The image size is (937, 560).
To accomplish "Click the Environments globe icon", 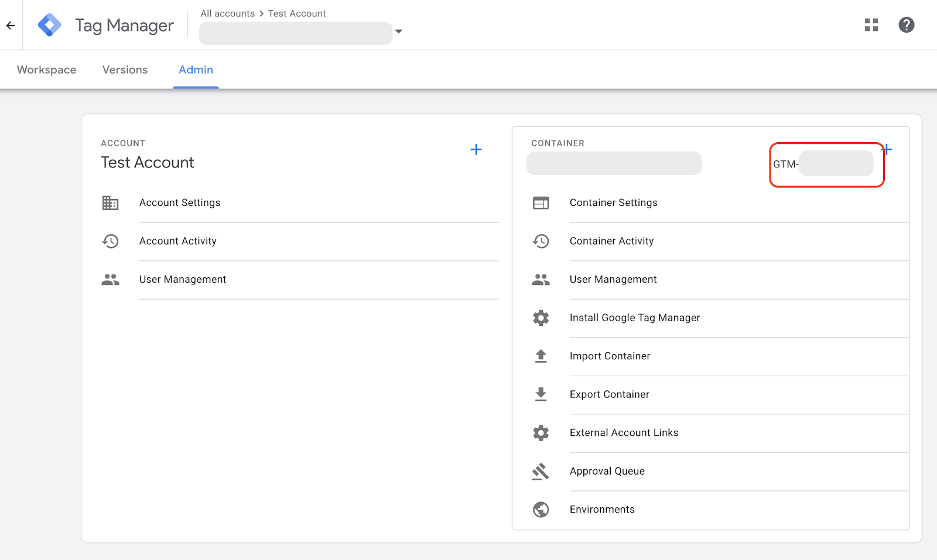I will click(541, 510).
